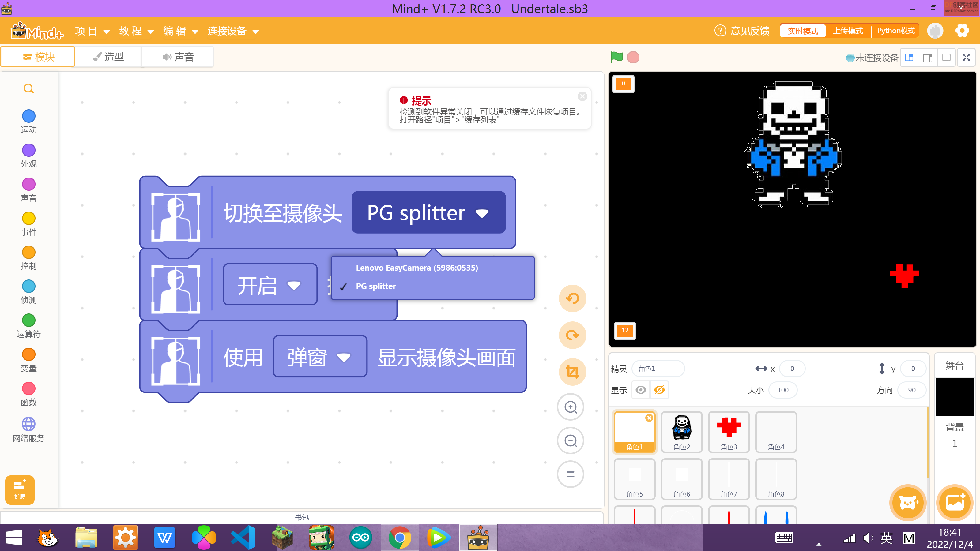Screen dimensions: 980x551
Task: Start project with the green flag
Action: click(616, 58)
